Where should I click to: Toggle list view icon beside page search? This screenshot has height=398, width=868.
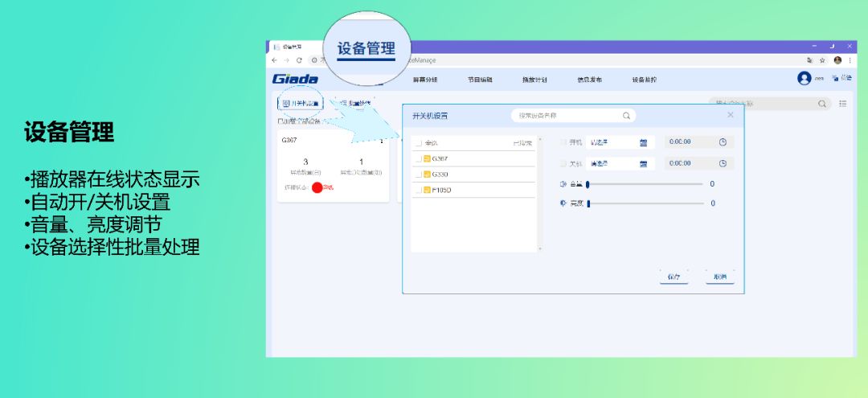pos(843,104)
